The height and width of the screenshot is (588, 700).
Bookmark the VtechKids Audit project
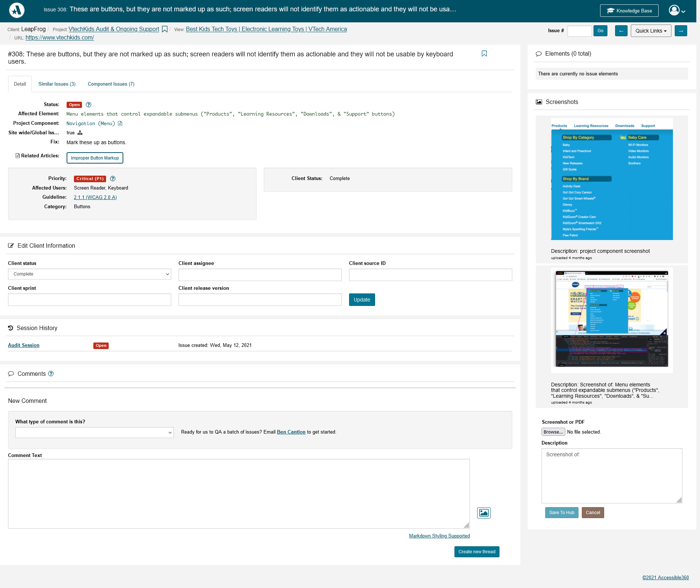[165, 29]
